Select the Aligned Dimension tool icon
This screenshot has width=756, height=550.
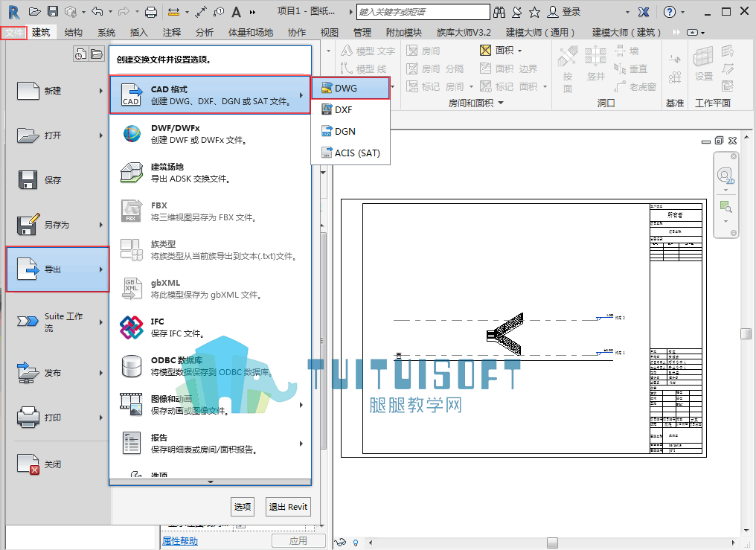click(x=201, y=12)
